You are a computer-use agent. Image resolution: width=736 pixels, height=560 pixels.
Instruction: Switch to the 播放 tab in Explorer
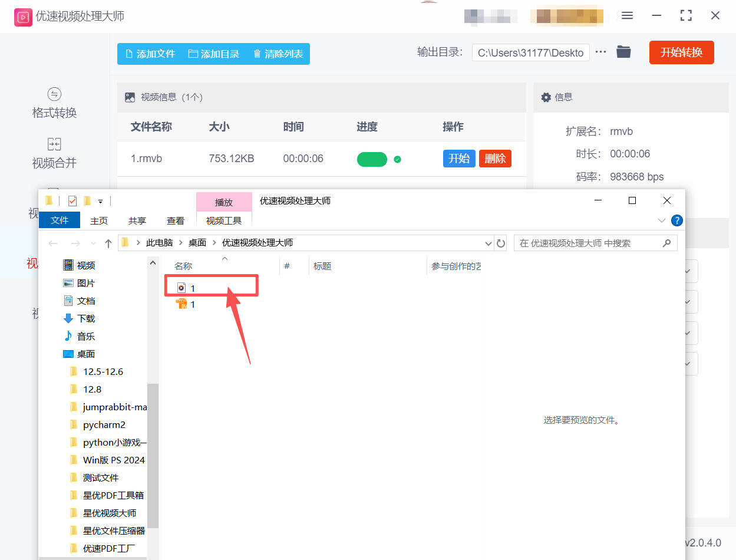[x=224, y=202]
